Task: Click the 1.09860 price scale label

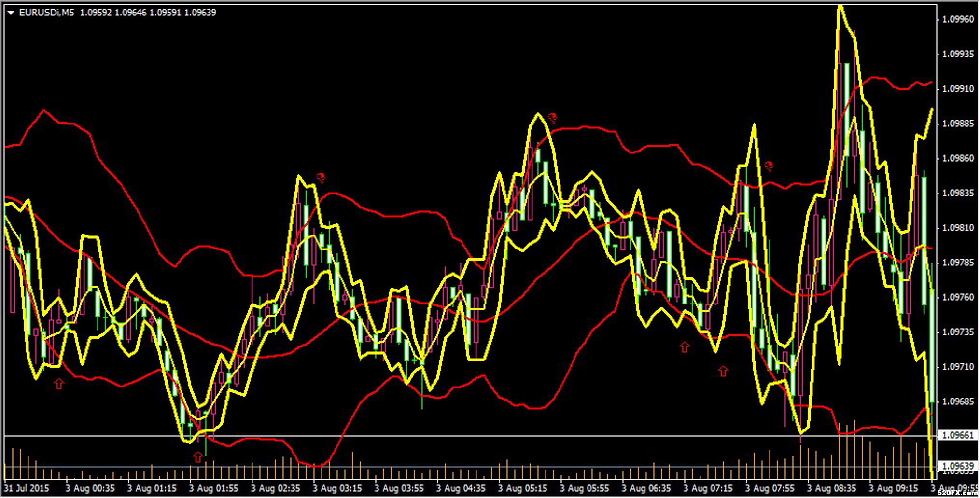Action: pos(958,158)
